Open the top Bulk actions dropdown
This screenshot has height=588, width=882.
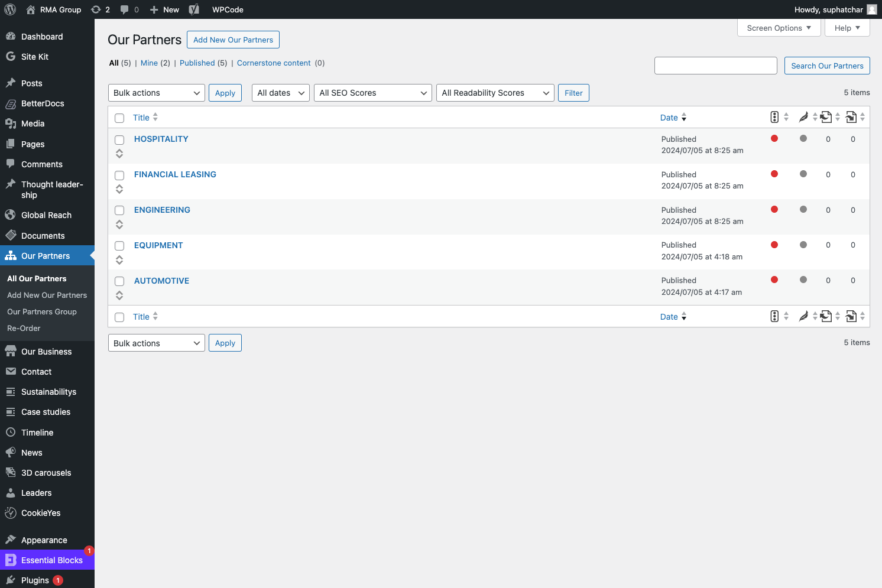click(157, 93)
